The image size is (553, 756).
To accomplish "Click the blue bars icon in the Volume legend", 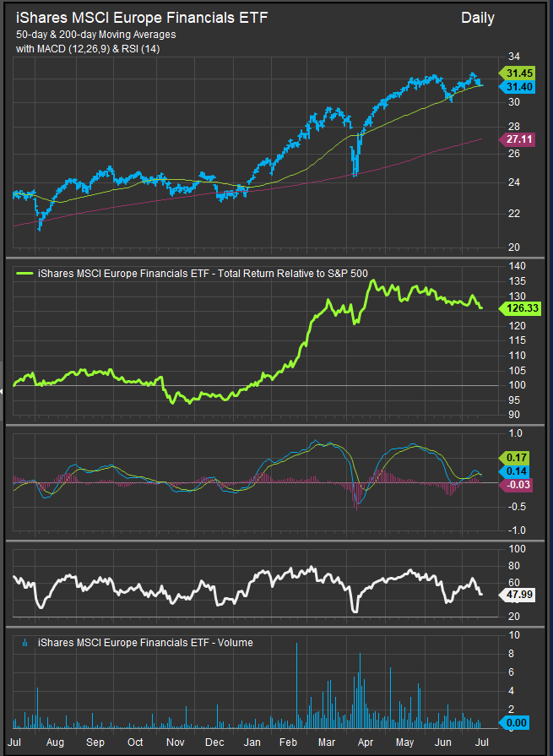I will point(26,643).
